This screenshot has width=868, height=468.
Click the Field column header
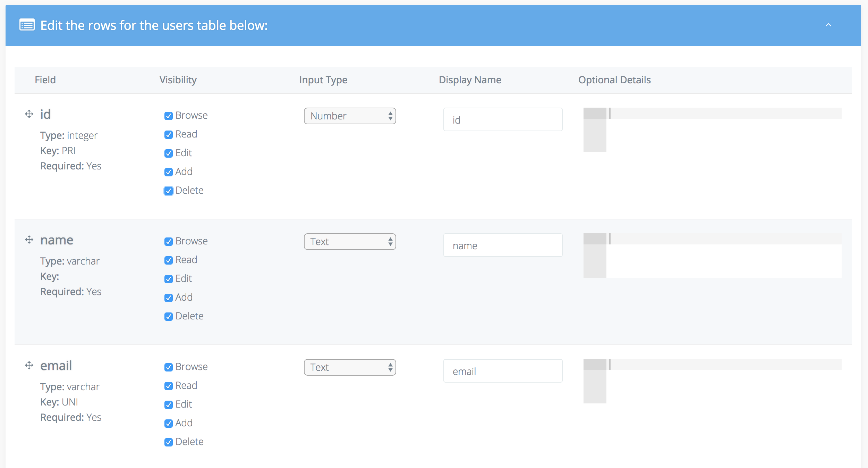pos(45,80)
